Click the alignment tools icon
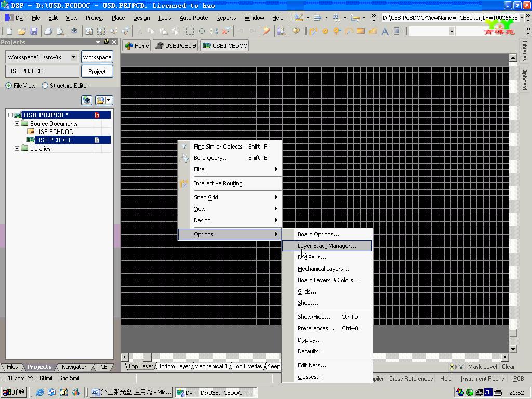 pos(317,18)
